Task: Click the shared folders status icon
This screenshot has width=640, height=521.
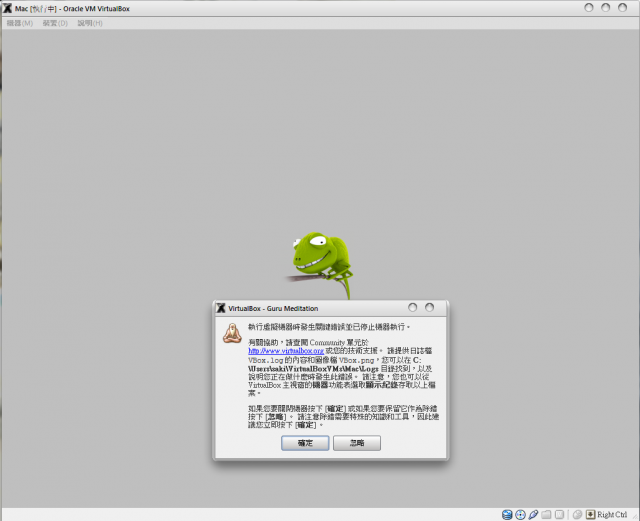Action: point(546,514)
